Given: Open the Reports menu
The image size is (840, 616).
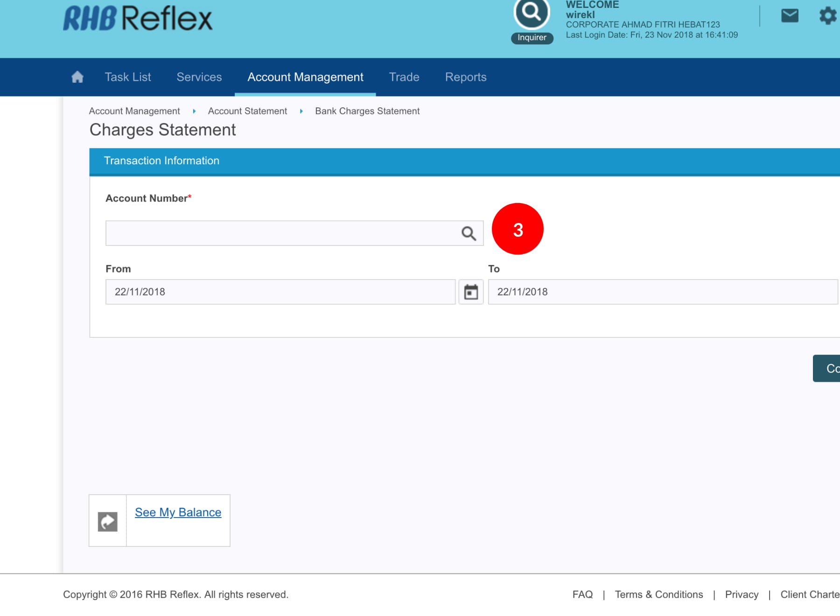Looking at the screenshot, I should coord(466,77).
